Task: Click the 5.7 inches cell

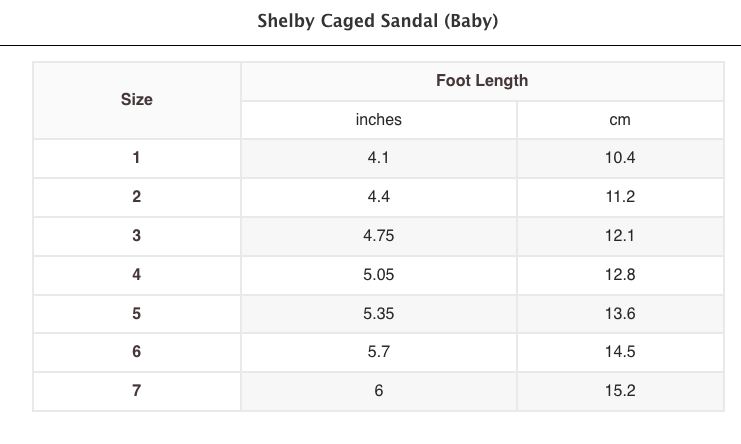Action: click(x=378, y=352)
